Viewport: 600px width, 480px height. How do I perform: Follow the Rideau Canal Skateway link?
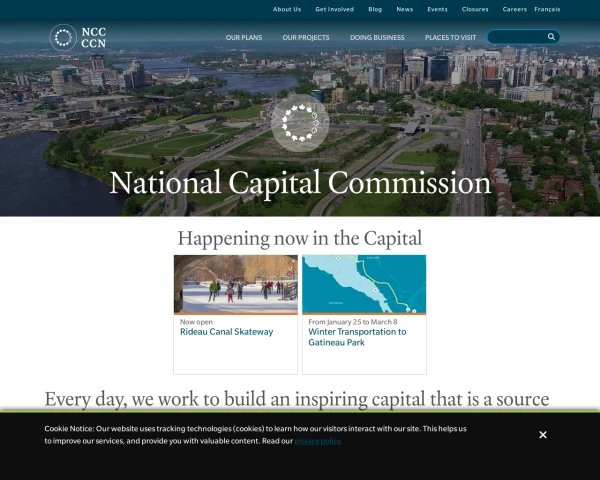coord(227,332)
